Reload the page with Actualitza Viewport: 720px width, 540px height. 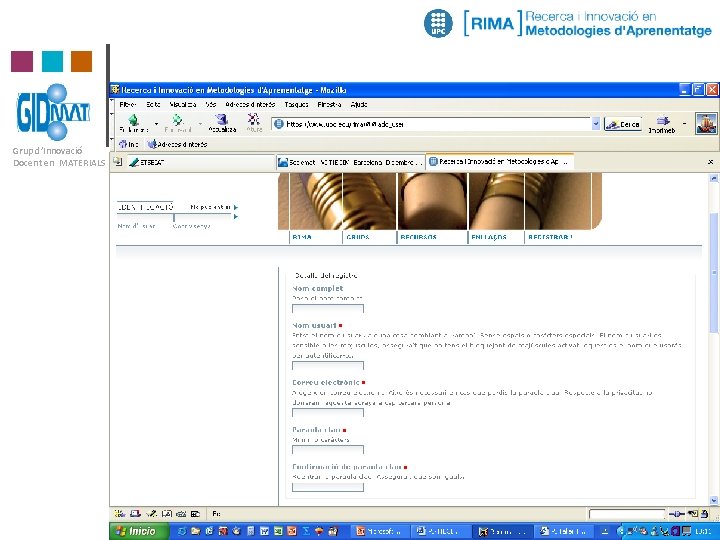[x=222, y=123]
